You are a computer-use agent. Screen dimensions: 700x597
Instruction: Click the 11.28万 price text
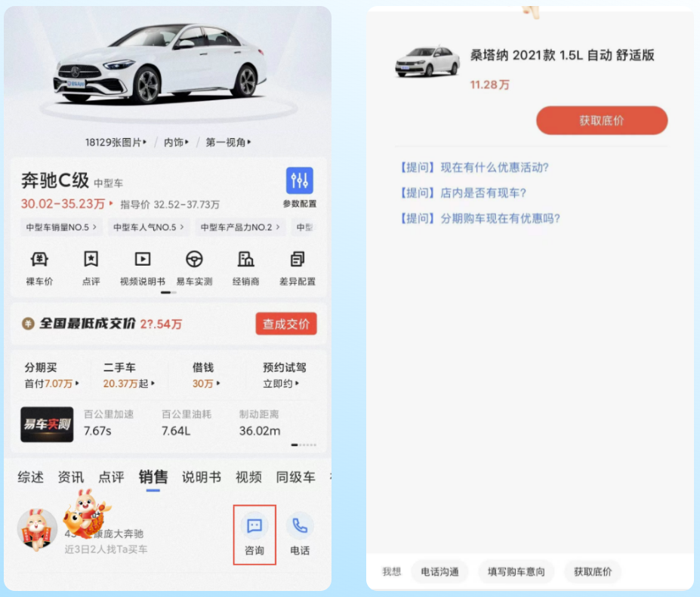point(490,85)
